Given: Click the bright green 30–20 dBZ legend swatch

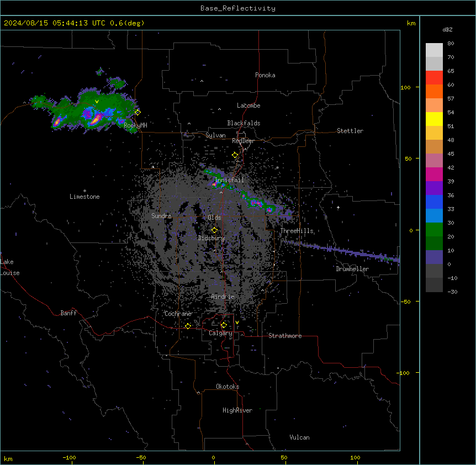Looking at the screenshot, I should [x=434, y=230].
